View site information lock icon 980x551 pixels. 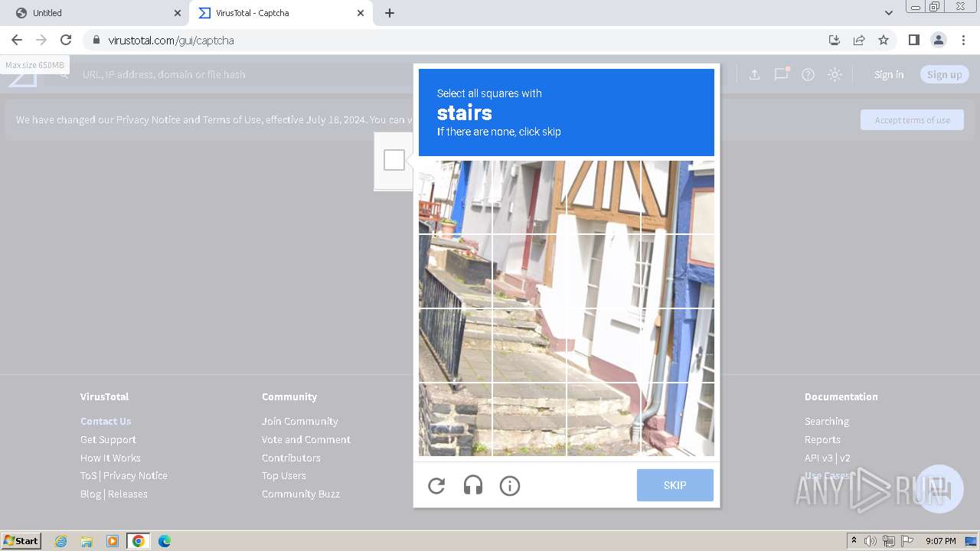pos(96,40)
